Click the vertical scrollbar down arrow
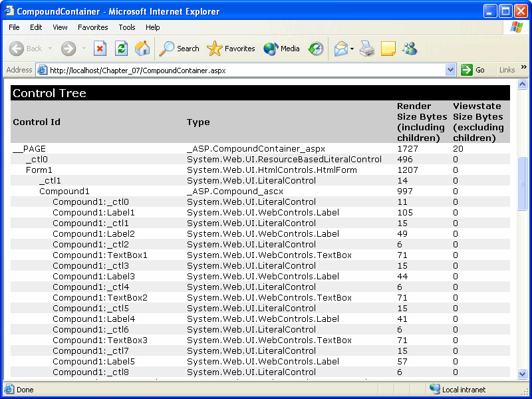This screenshot has height=399, width=532. point(522,374)
